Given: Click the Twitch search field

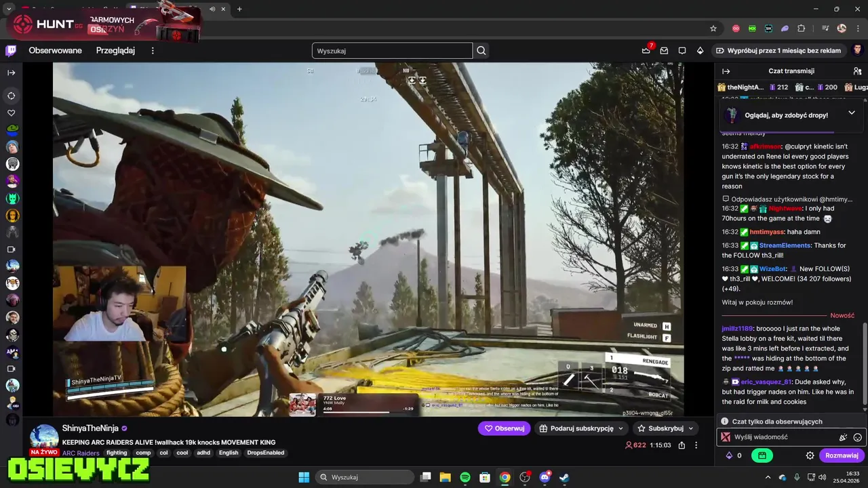Looking at the screenshot, I should [x=392, y=50].
